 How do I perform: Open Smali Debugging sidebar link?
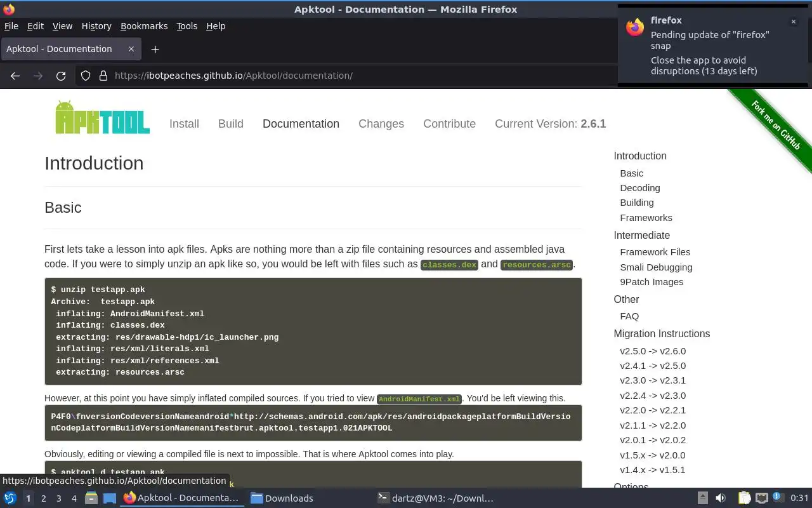coord(656,267)
